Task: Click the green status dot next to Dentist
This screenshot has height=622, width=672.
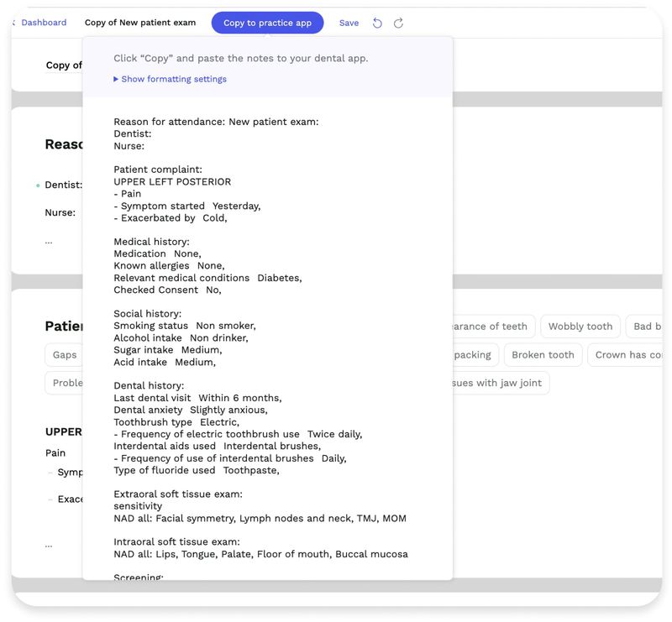Action: coord(36,185)
